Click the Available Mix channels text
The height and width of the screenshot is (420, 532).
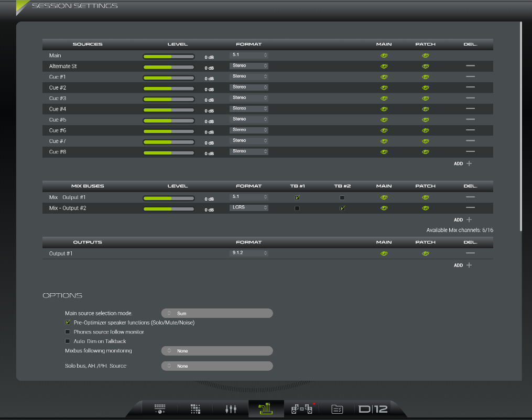point(460,230)
